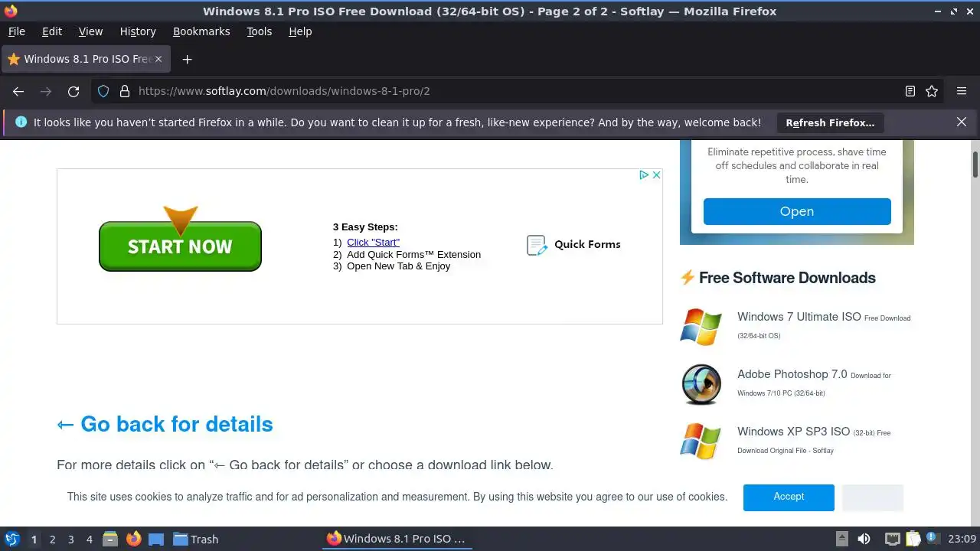Open the file manager in taskbar
The width and height of the screenshot is (980, 551).
pyautogui.click(x=110, y=539)
